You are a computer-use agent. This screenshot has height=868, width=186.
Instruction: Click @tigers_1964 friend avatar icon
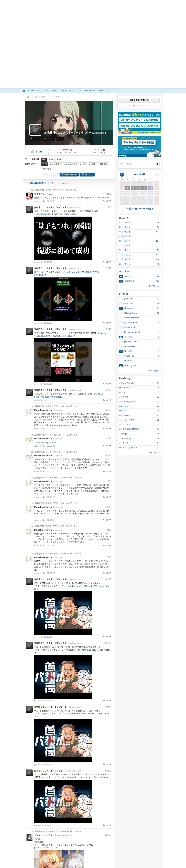(121, 366)
